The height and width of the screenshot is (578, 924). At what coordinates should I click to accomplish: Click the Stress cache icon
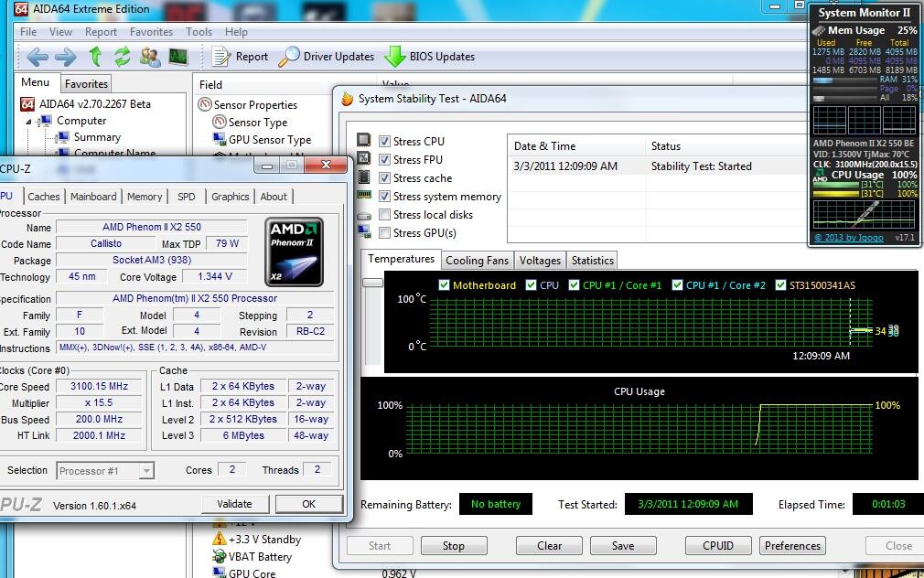click(364, 177)
